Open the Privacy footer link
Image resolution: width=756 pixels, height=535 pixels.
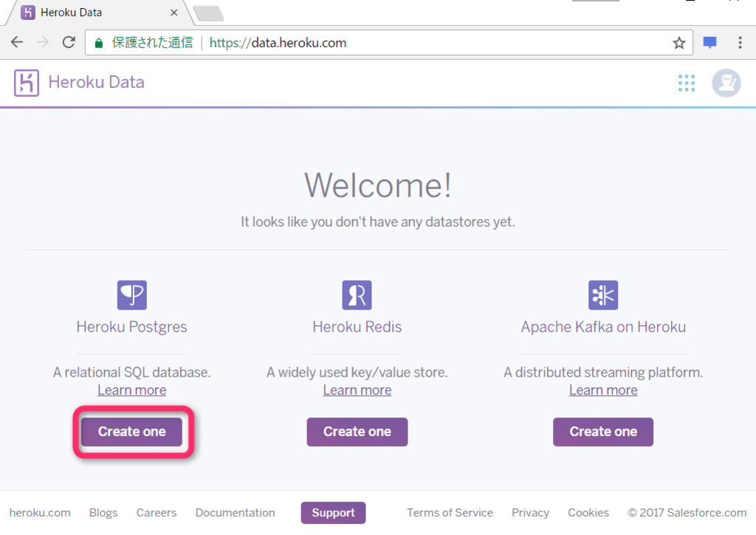(530, 513)
